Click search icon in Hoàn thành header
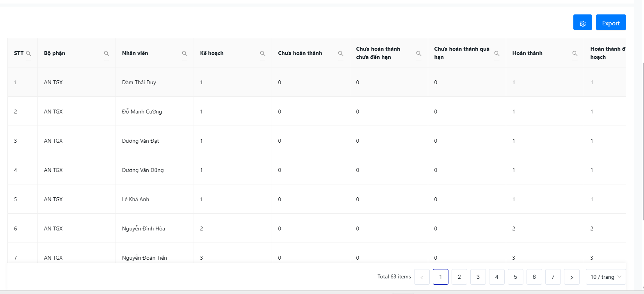Image resolution: width=644 pixels, height=294 pixels. [575, 53]
